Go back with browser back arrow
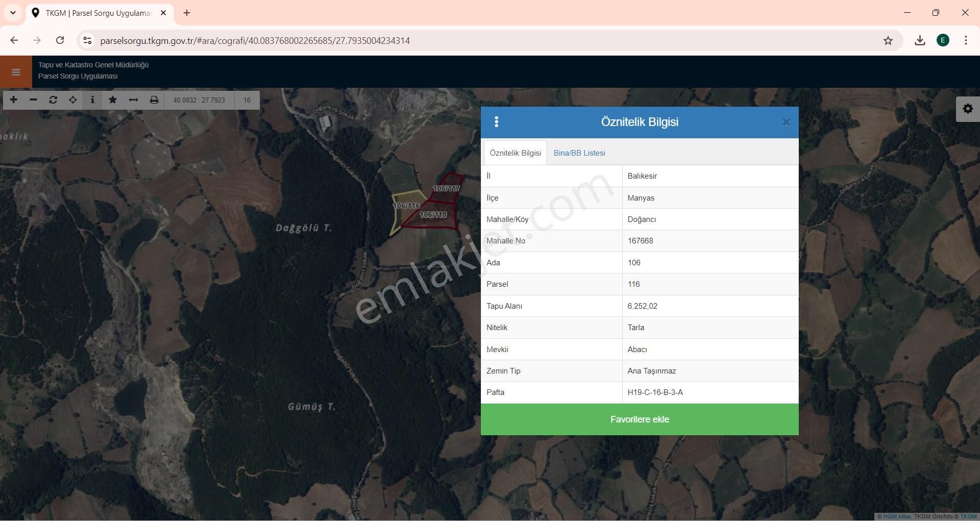This screenshot has width=980, height=521. coord(14,40)
